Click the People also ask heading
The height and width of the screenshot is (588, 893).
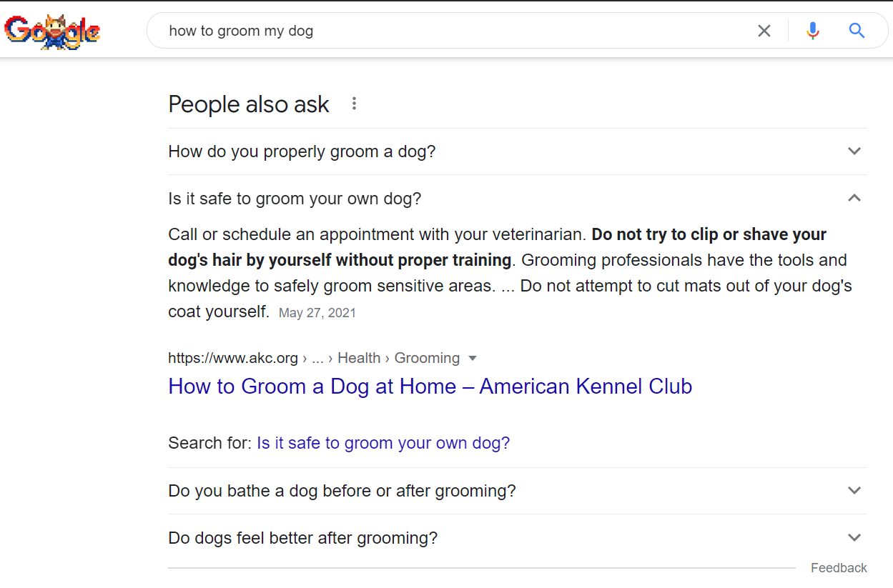tap(249, 104)
